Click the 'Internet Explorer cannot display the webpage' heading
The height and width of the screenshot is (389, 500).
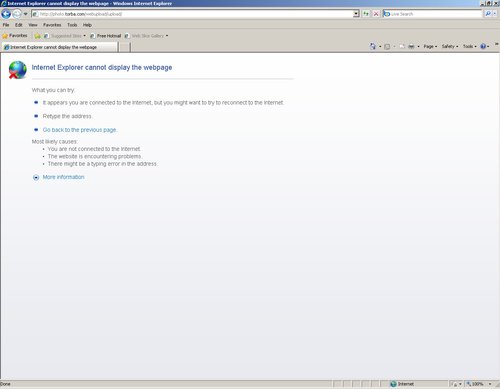pyautogui.click(x=102, y=67)
